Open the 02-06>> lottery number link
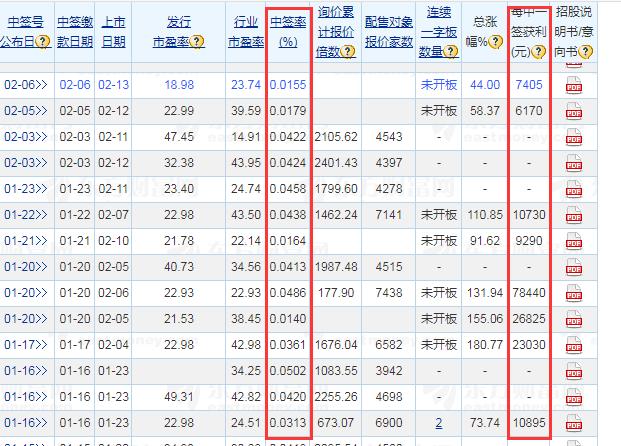Image resolution: width=621 pixels, height=446 pixels. click(x=26, y=85)
